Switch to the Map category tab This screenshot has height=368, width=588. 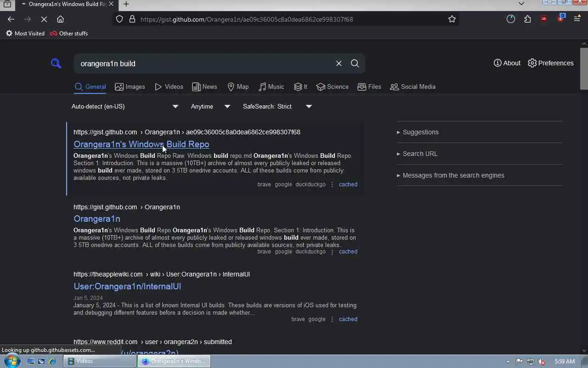point(238,86)
